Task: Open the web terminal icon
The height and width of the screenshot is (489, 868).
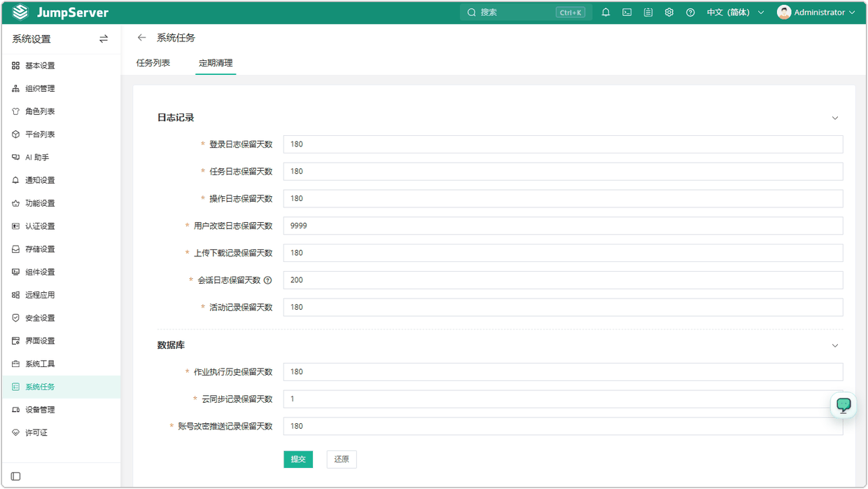Action: [627, 13]
